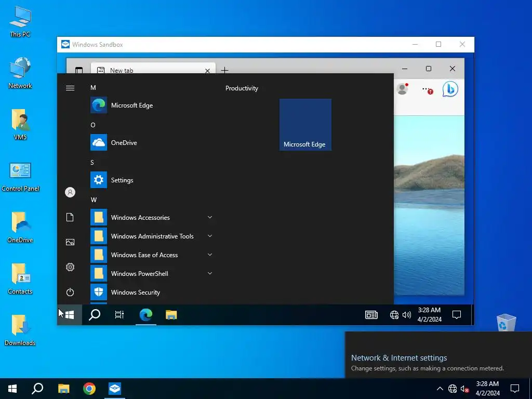Open the Edge tab actions menu icon

click(x=79, y=70)
